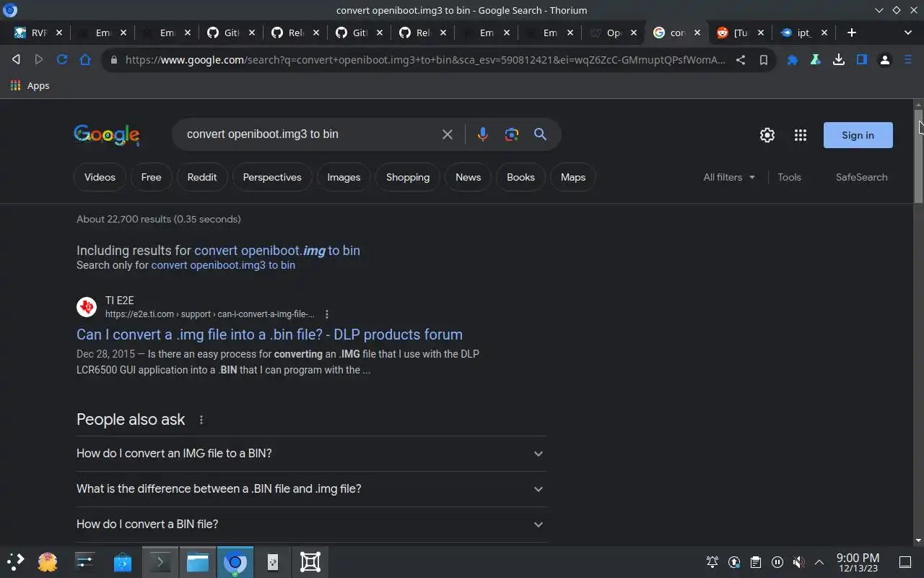Open new browser tab

point(852,33)
